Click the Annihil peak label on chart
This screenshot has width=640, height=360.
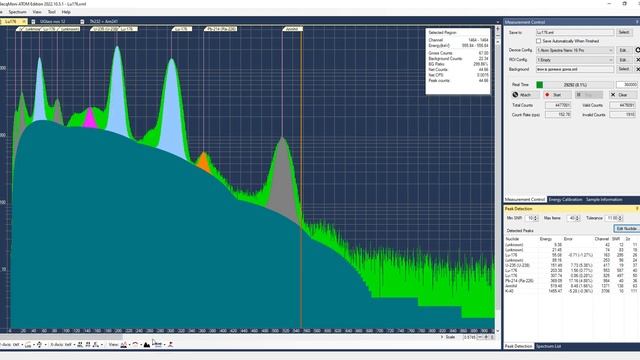[x=293, y=29]
